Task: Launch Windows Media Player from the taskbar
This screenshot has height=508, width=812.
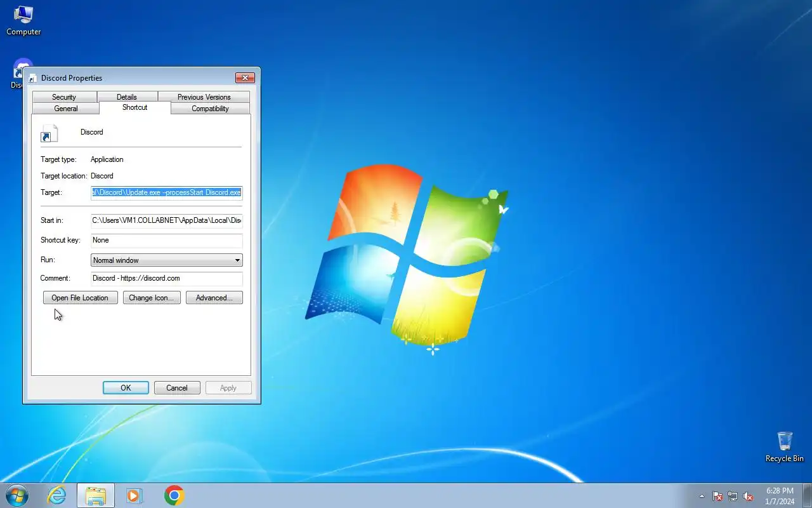Action: tap(134, 495)
